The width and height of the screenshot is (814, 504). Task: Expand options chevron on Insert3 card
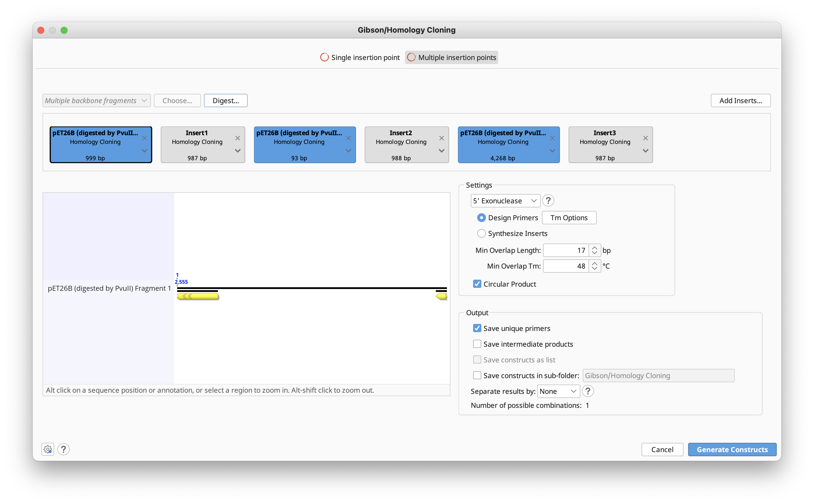tap(645, 151)
